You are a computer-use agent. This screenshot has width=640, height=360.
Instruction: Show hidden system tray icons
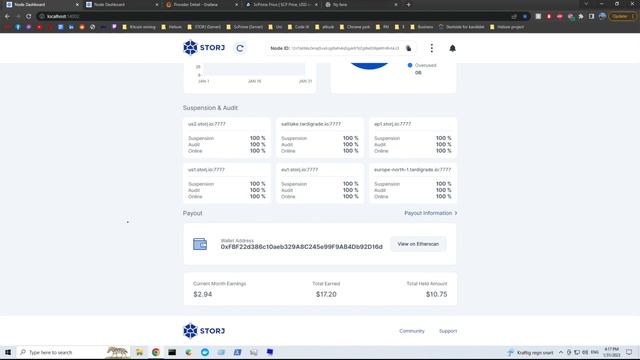click(561, 352)
